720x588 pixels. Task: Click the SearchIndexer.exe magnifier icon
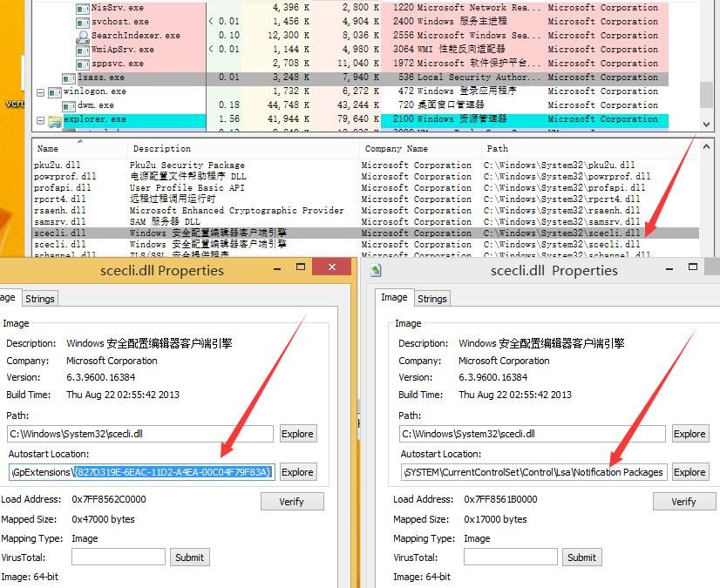coord(83,37)
